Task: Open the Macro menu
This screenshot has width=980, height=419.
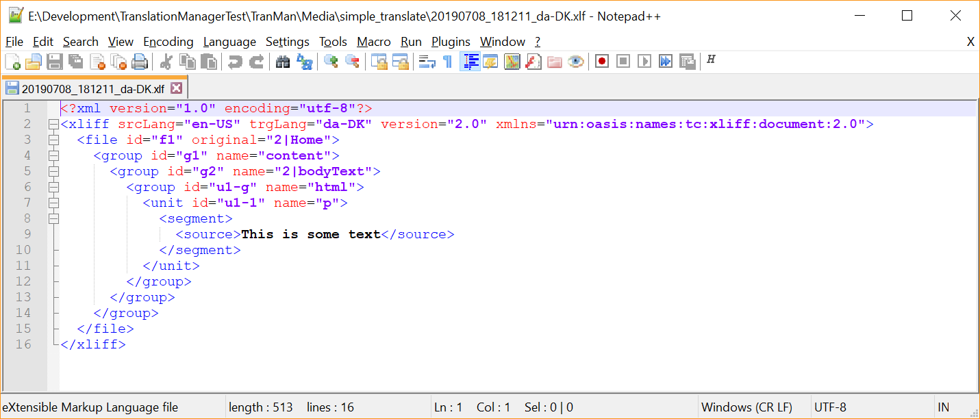Action: tap(374, 42)
